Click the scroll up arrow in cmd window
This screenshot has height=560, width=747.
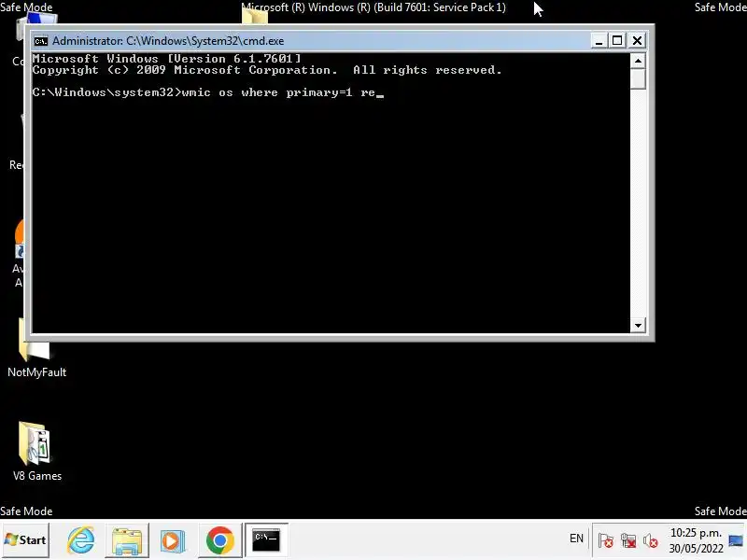coord(638,61)
